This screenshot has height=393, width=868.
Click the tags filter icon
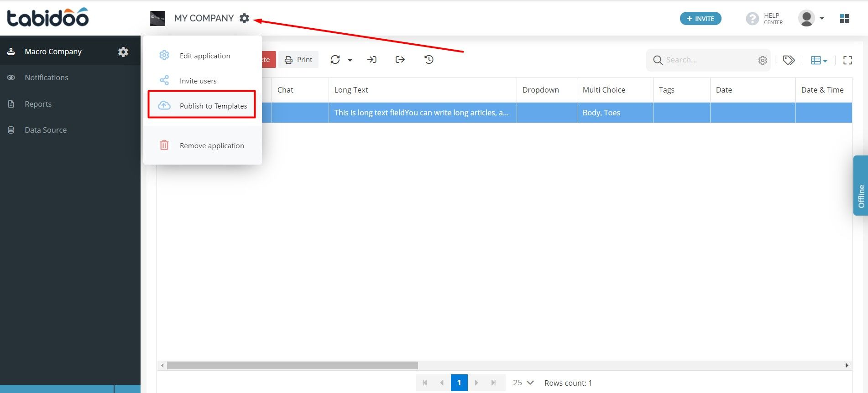coord(789,60)
